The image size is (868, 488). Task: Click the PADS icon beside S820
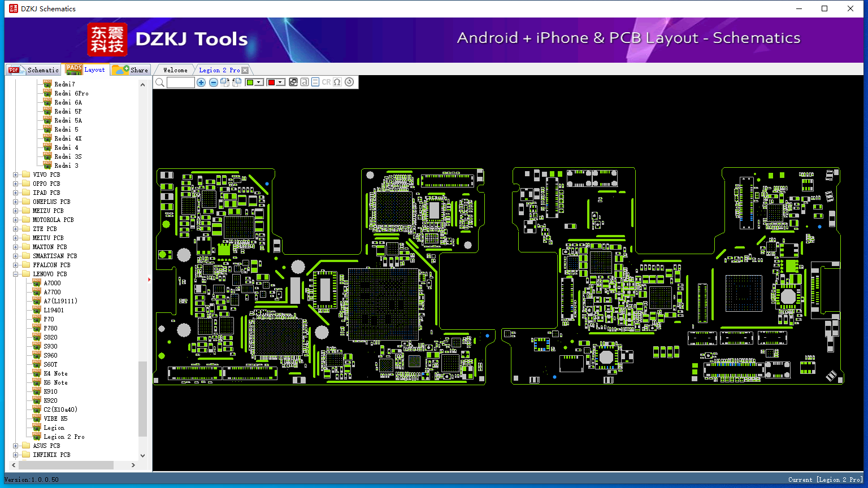click(37, 337)
